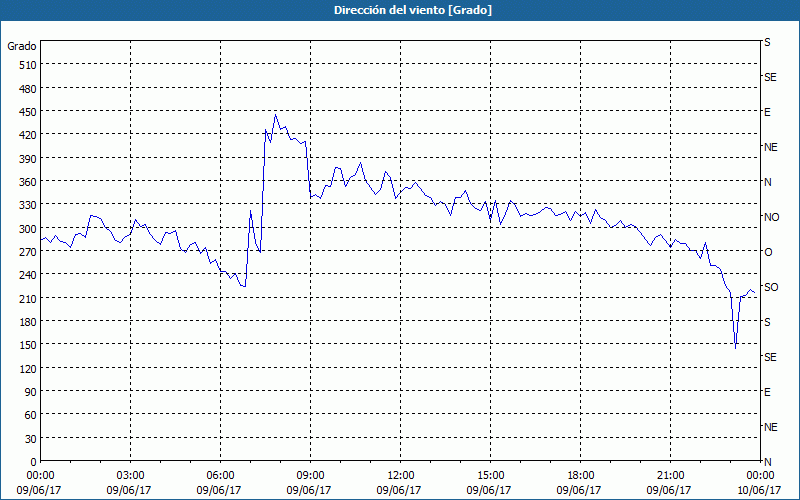Viewport: 800px width, 500px height.
Task: Select the 510 value on the degree axis
Action: coord(28,65)
